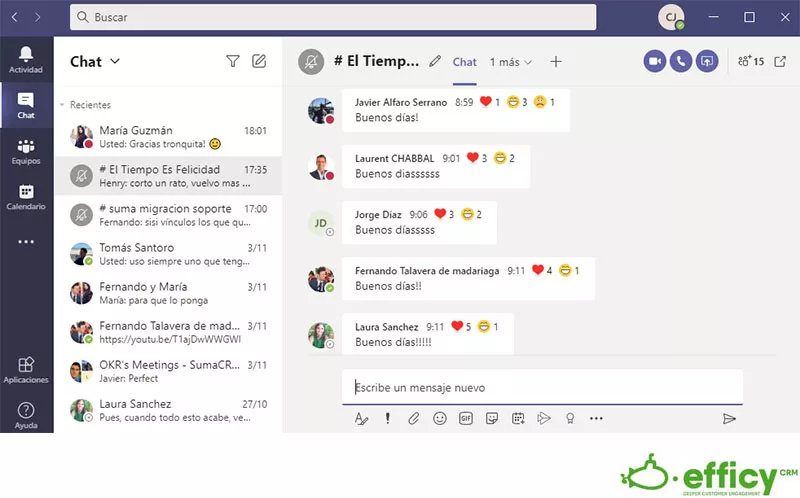Open Tomás Santoro conversation
Viewport: 800px width, 498px height.
click(x=168, y=254)
